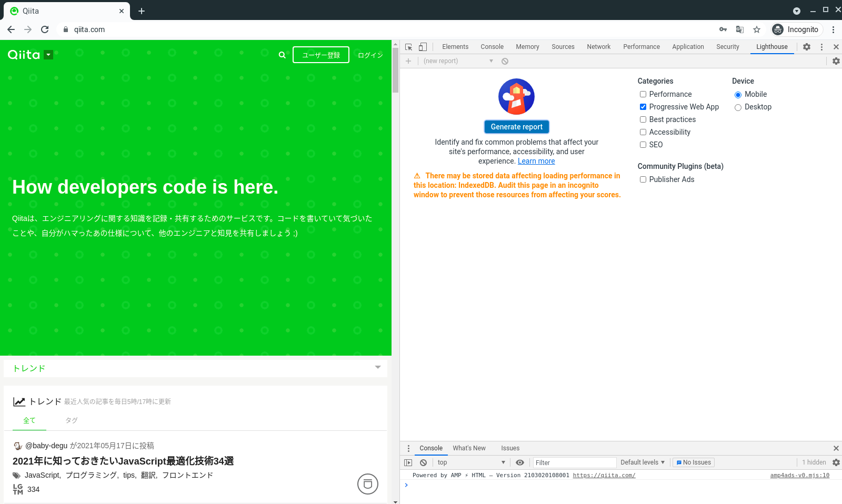Switch to the Security panel
The image size is (842, 504).
coord(728,47)
